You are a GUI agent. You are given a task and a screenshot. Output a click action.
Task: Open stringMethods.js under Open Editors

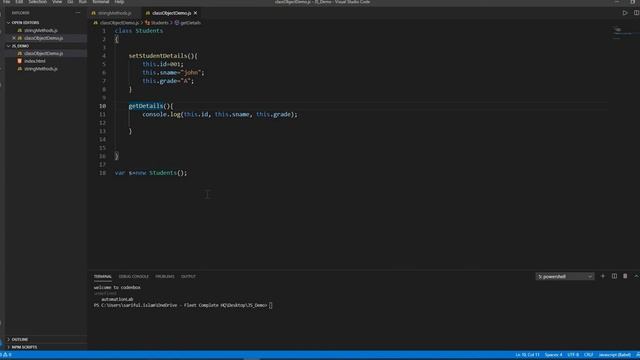pos(41,30)
